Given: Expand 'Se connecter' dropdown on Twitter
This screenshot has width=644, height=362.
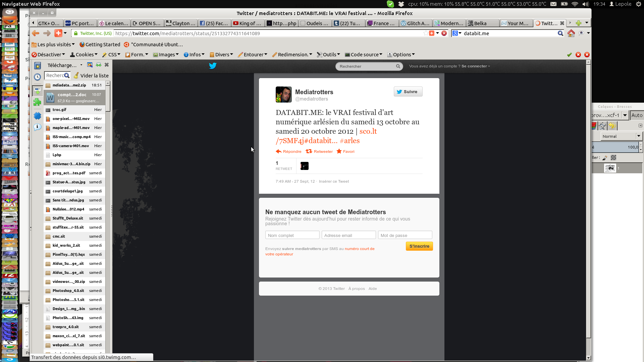Looking at the screenshot, I should click(x=476, y=66).
